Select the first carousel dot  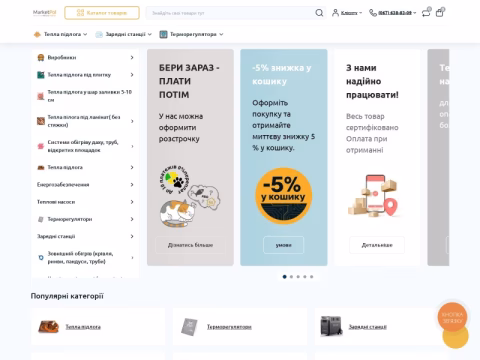tap(284, 277)
